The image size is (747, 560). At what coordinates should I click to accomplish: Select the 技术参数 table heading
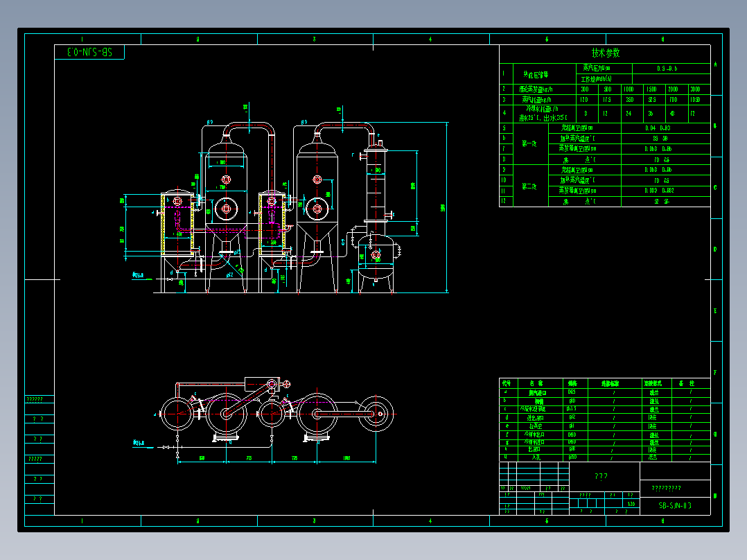point(606,53)
